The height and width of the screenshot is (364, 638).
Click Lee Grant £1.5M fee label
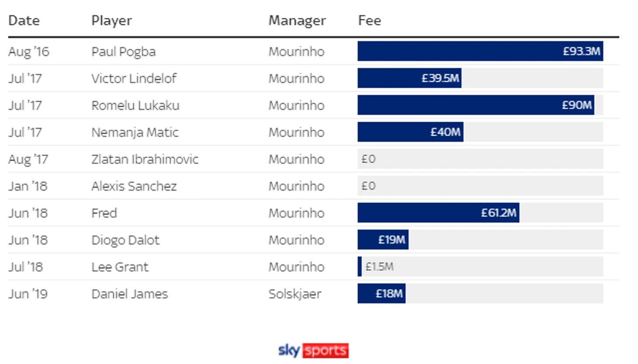coord(379,267)
